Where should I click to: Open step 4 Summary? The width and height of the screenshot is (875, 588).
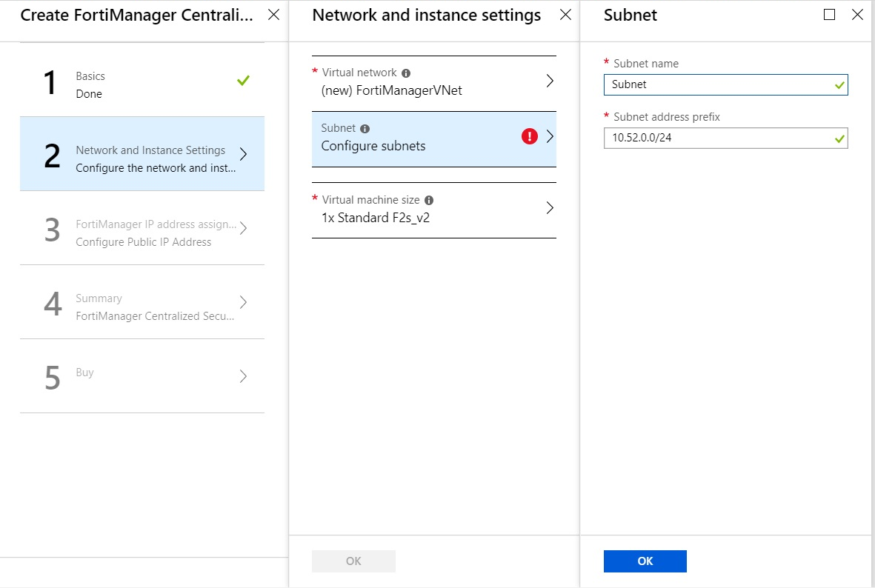[142, 306]
